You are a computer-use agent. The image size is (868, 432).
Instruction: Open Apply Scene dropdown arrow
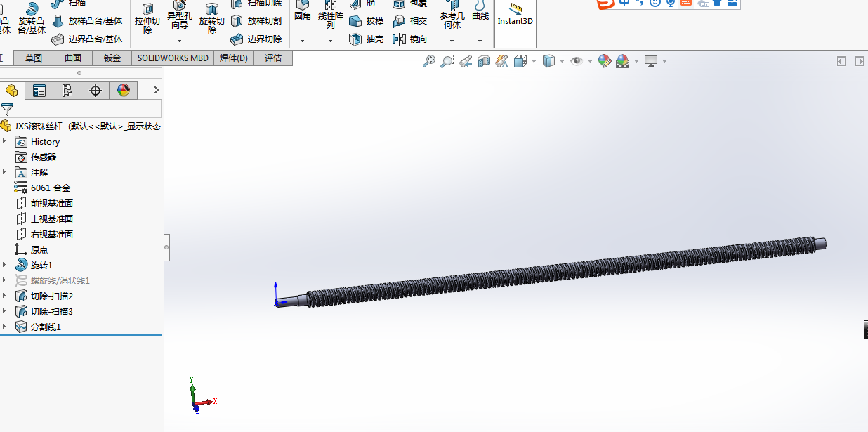(636, 62)
